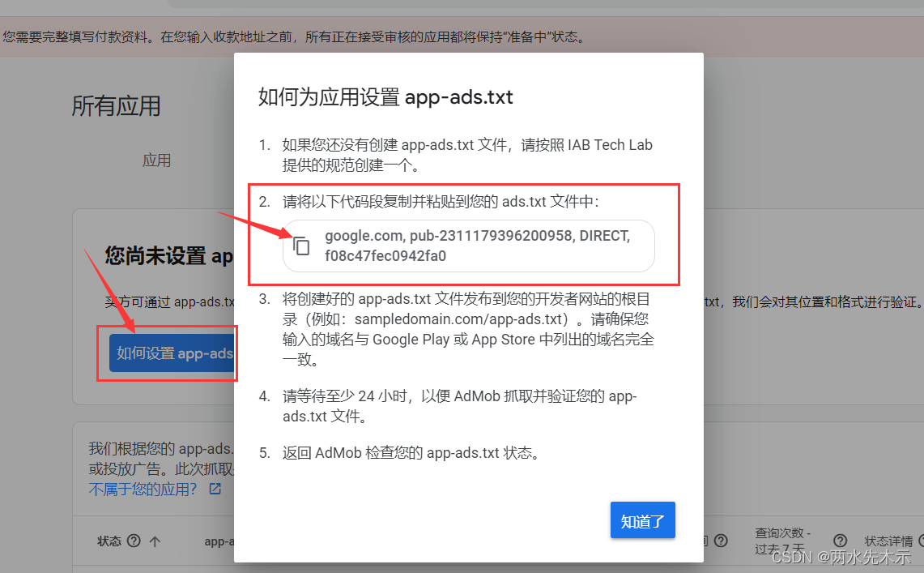This screenshot has width=924, height=573.
Task: Click the 如何设置 app-ads button
Action: coord(172,353)
